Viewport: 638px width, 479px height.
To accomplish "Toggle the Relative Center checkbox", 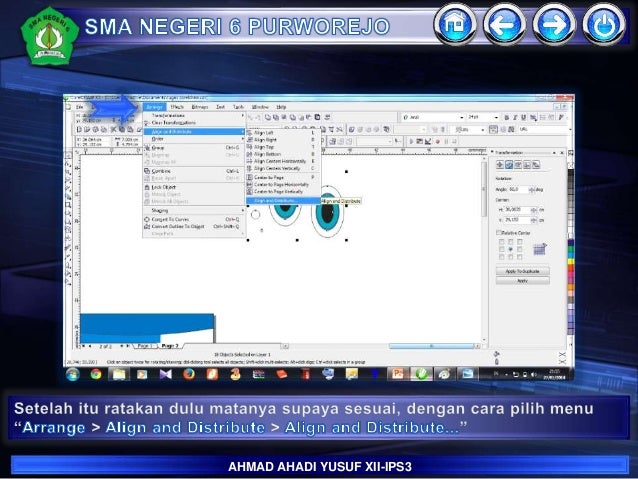I will tap(499, 233).
